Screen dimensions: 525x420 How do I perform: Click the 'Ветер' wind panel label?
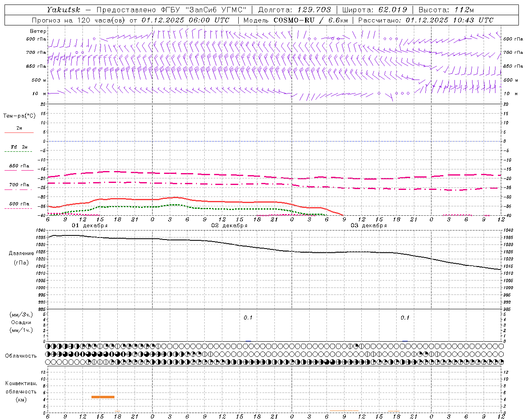[x=38, y=31]
